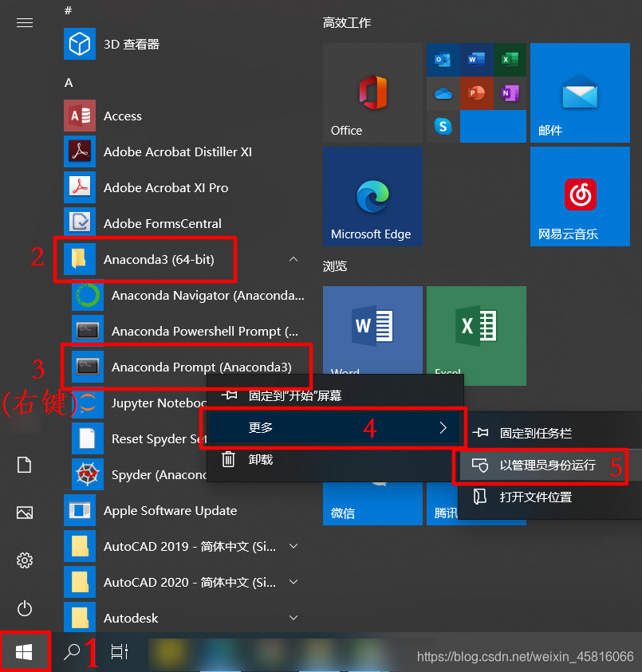The image size is (642, 672).
Task: Click the Anaconda3 (64-bit) folder icon
Action: point(80,259)
